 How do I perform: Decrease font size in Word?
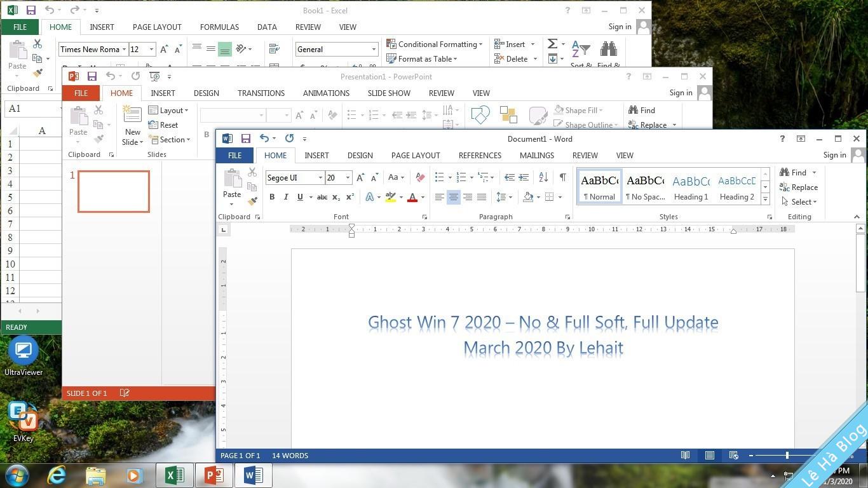[x=374, y=177]
